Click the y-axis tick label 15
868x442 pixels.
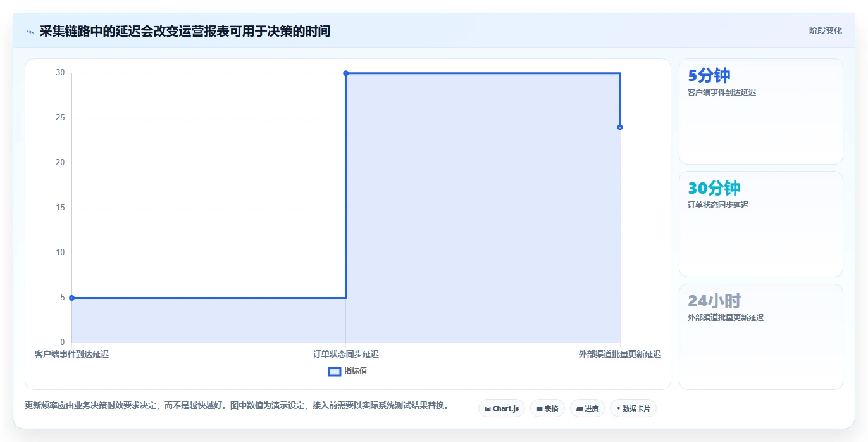(60, 208)
